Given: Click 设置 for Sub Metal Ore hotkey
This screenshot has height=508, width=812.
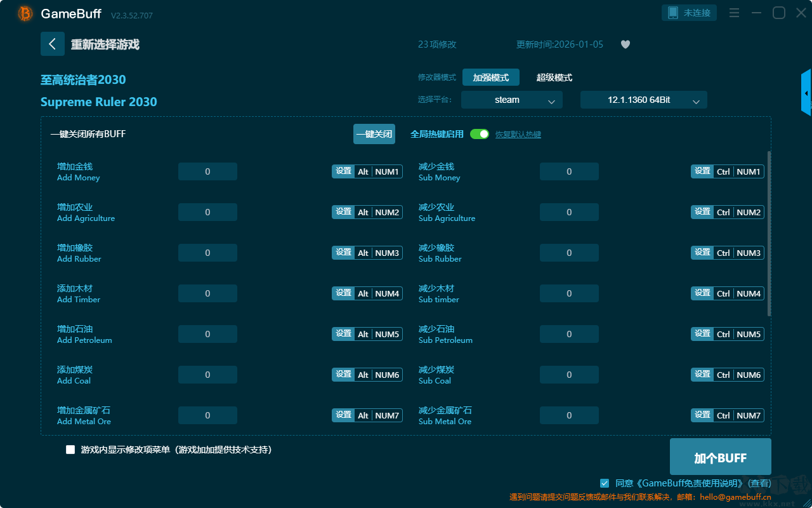Looking at the screenshot, I should click(x=702, y=415).
